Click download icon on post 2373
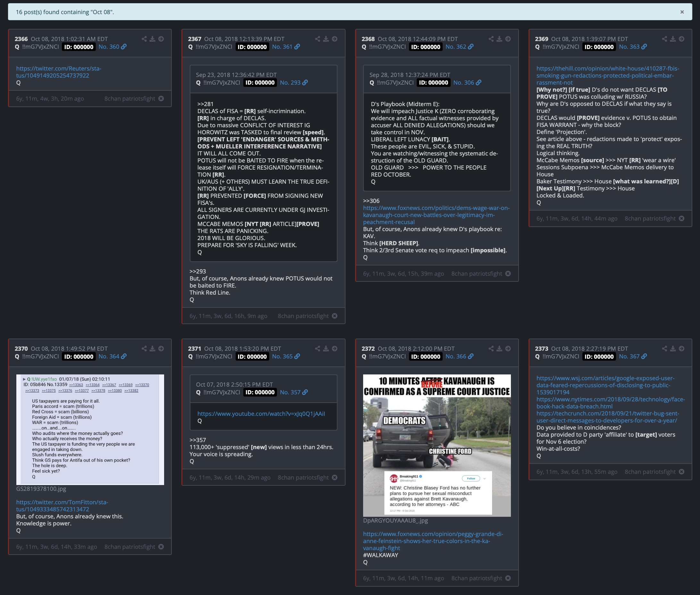The height and width of the screenshot is (595, 700). click(x=673, y=349)
